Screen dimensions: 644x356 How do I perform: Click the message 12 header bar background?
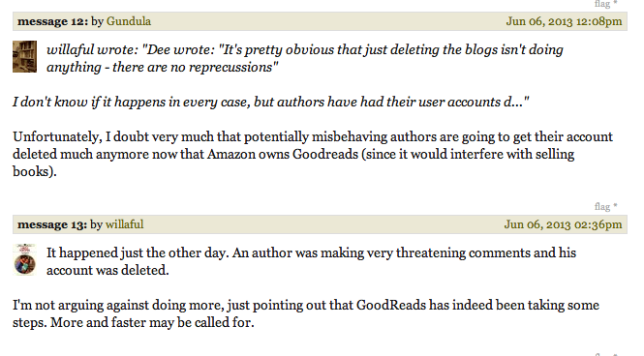[x=320, y=21]
